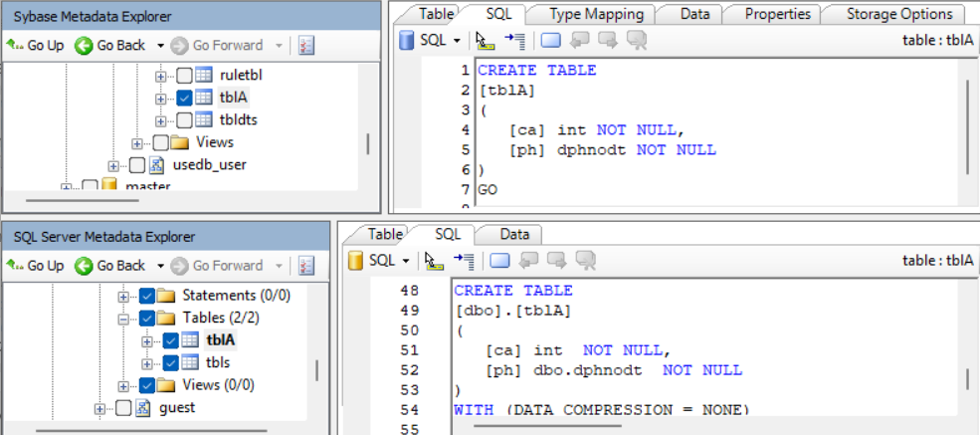980x435 pixels.
Task: Toggle the usedb_user checkbox
Action: pos(137,165)
